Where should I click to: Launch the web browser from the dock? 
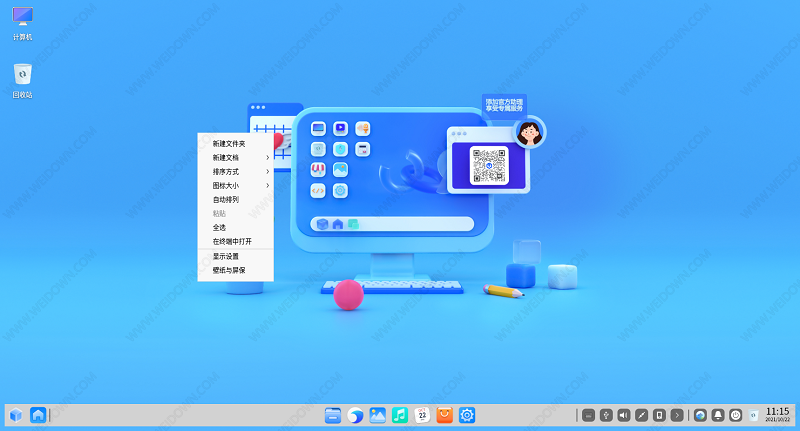click(356, 414)
